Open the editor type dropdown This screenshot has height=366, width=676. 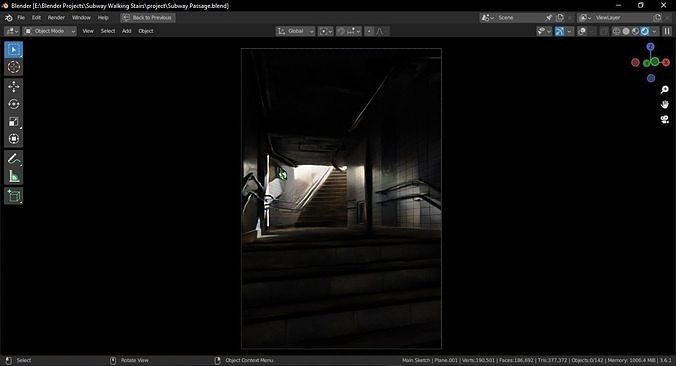click(x=11, y=31)
